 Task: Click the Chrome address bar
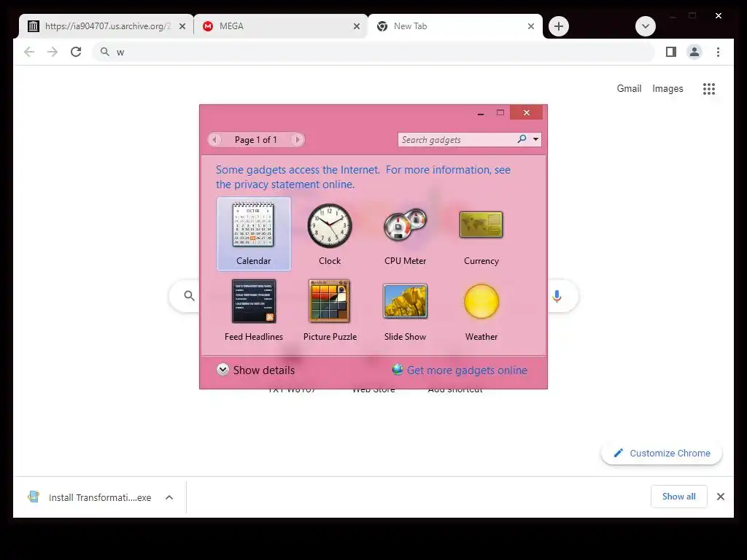tap(374, 52)
